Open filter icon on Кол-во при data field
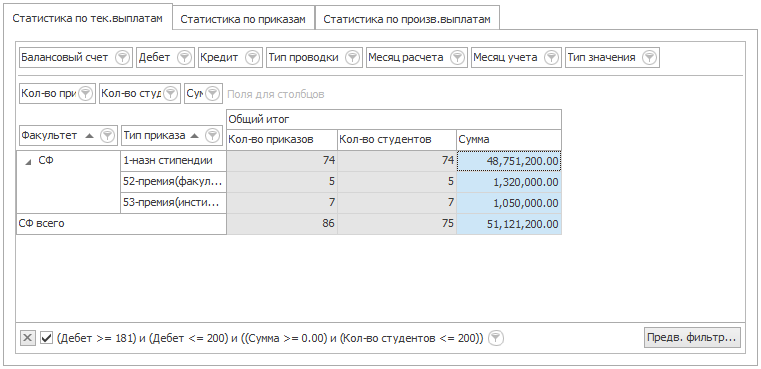Screen dimensions: 761x369 85,94
